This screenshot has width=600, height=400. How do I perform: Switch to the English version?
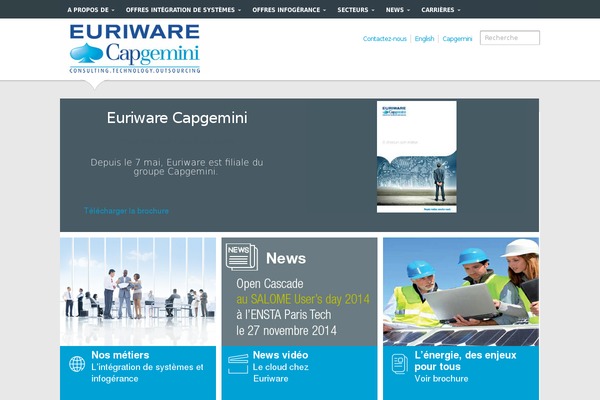pos(425,38)
